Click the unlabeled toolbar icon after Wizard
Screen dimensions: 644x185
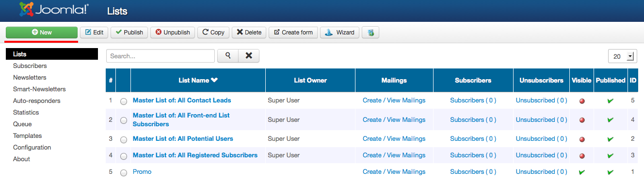pos(370,33)
